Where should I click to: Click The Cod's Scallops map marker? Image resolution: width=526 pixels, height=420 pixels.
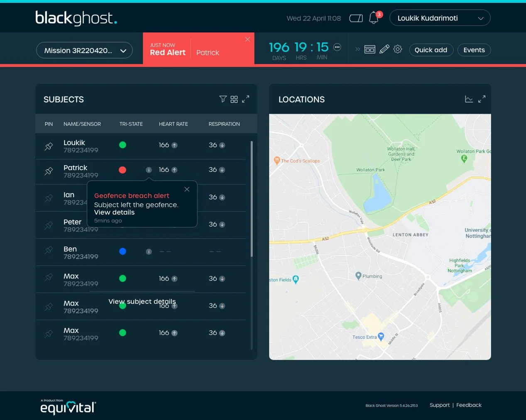coord(276,160)
